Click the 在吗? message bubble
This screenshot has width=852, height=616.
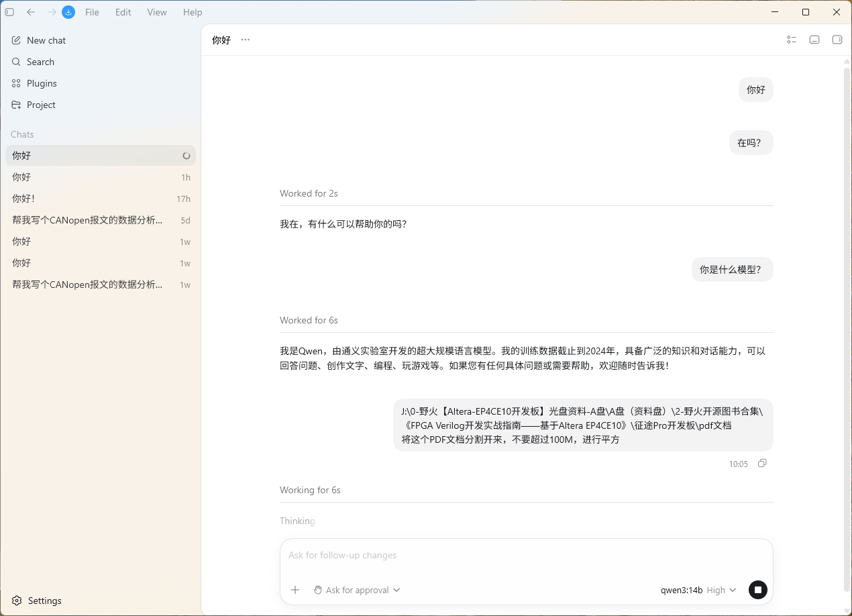751,143
